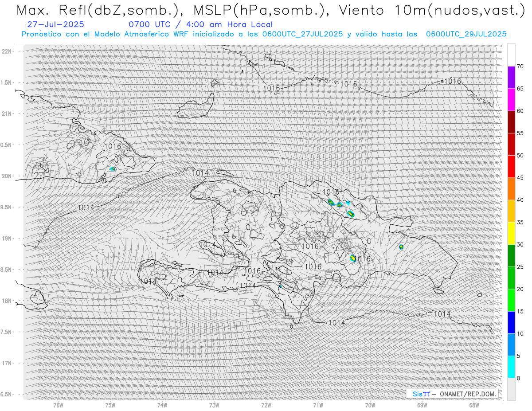Click the colorbar value 20
The image size is (532, 411).
pyautogui.click(x=520, y=289)
